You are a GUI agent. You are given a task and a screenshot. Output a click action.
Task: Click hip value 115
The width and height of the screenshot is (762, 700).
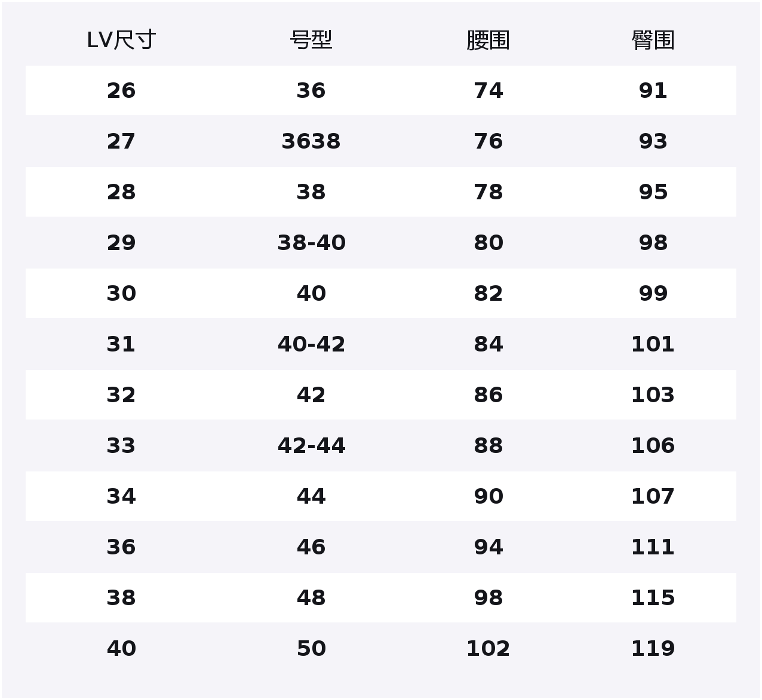coord(653,598)
